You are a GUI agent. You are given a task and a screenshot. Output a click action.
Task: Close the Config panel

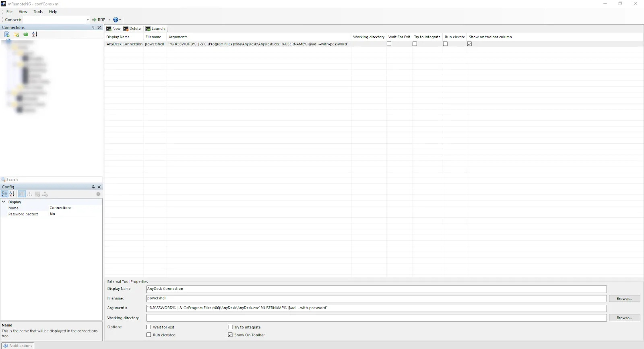99,187
